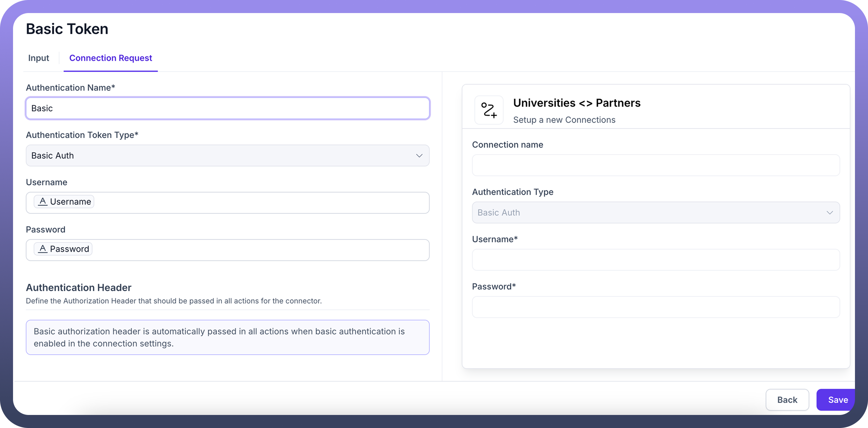Open the Authentication Token Type dropdown
This screenshot has height=428, width=868.
click(223, 156)
